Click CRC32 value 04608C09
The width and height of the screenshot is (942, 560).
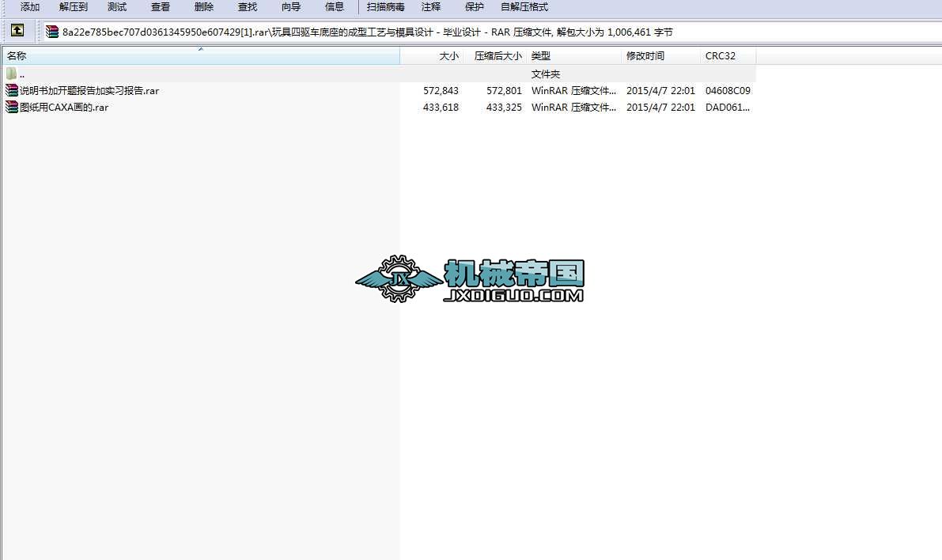728,91
